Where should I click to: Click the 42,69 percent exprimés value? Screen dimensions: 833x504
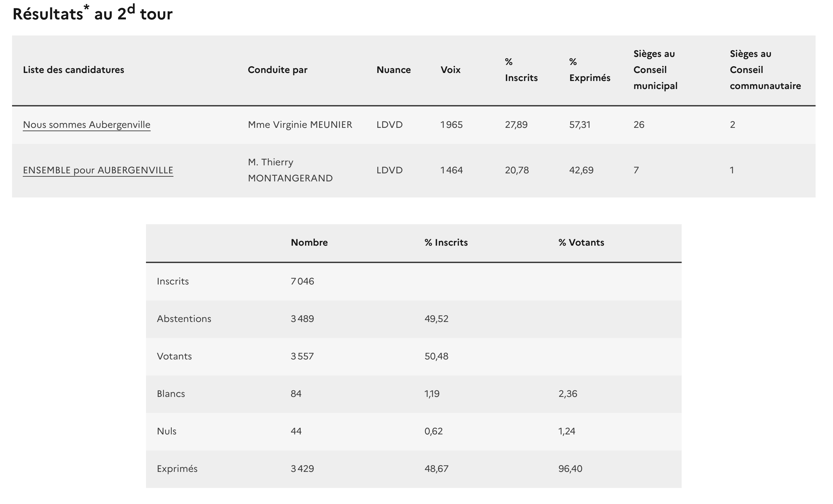(581, 170)
